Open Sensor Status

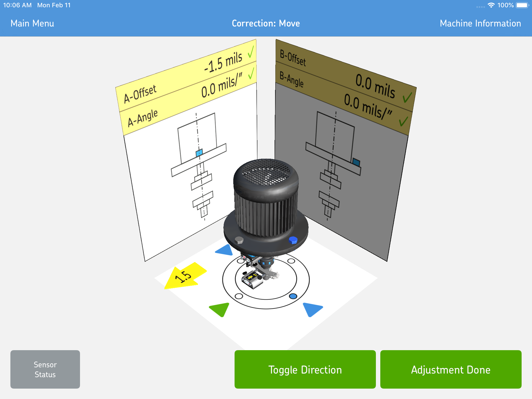[x=45, y=369]
